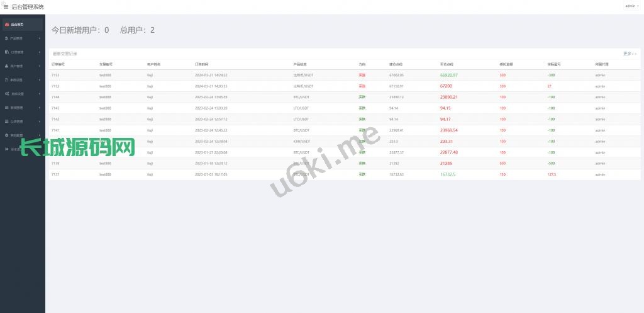Open the parameter settings document icon

(x=6, y=80)
